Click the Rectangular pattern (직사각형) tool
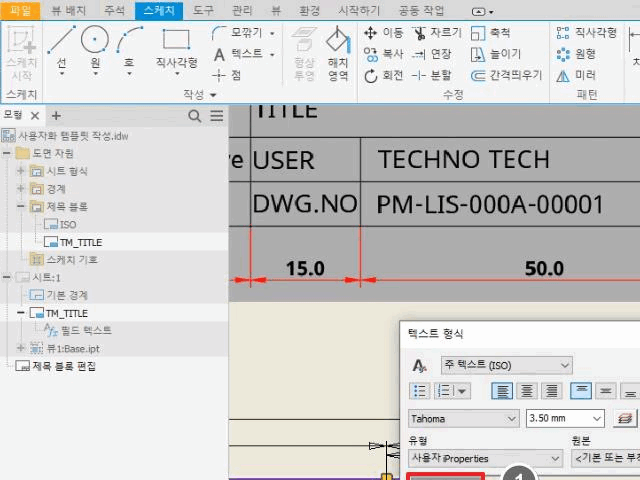Image resolution: width=640 pixels, height=480 pixels. 587,32
